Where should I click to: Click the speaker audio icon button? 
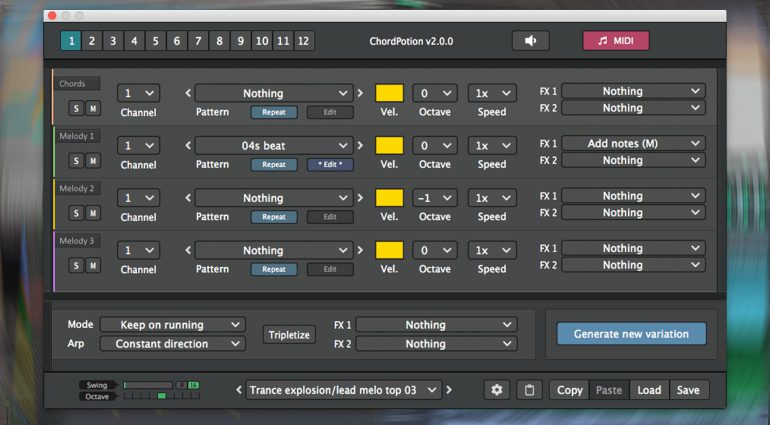(x=530, y=41)
